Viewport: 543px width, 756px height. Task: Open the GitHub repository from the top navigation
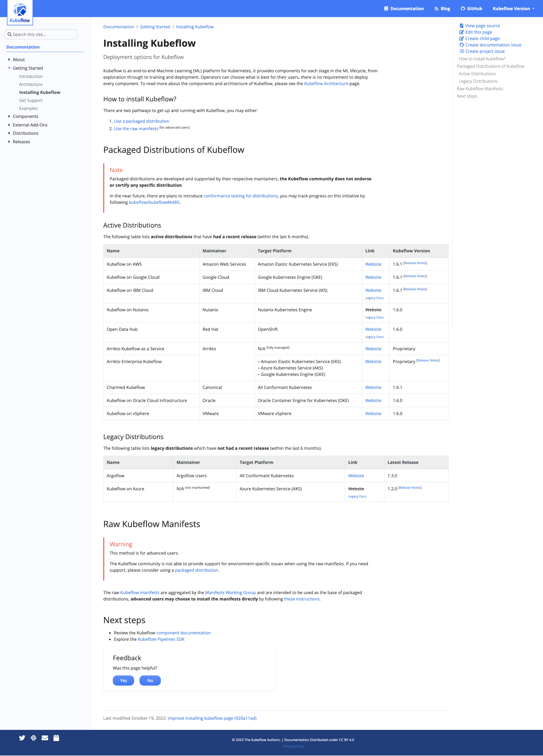tap(471, 8)
